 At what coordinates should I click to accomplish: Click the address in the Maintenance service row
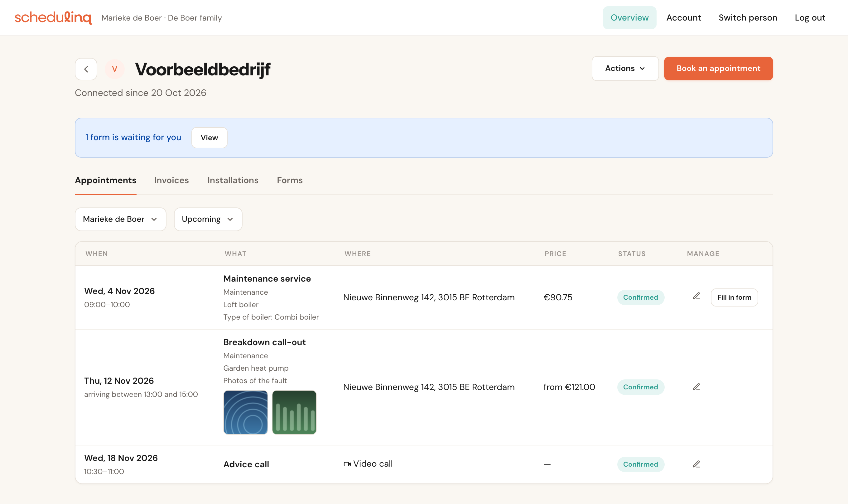pyautogui.click(x=429, y=297)
